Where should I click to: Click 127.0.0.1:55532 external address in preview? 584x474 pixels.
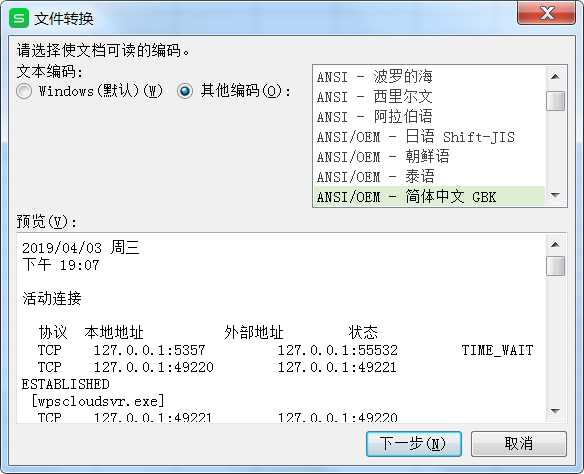(338, 350)
